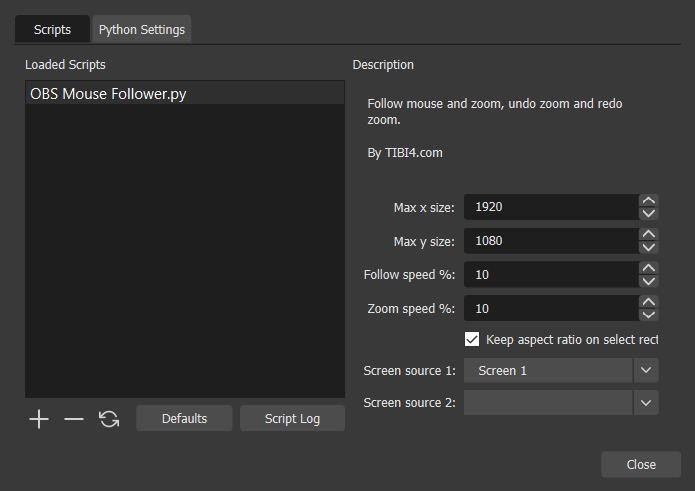Add a new script with plus icon
The height and width of the screenshot is (491, 695).
pos(39,419)
